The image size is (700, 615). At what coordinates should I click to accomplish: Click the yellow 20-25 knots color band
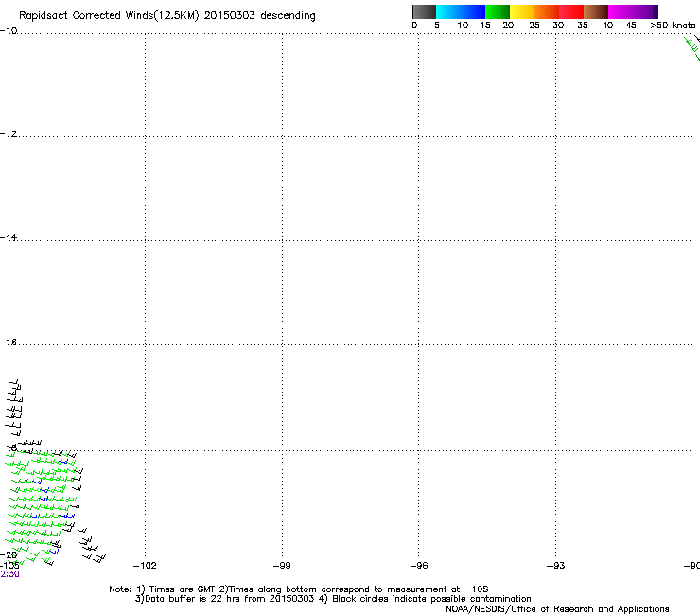[x=522, y=11]
